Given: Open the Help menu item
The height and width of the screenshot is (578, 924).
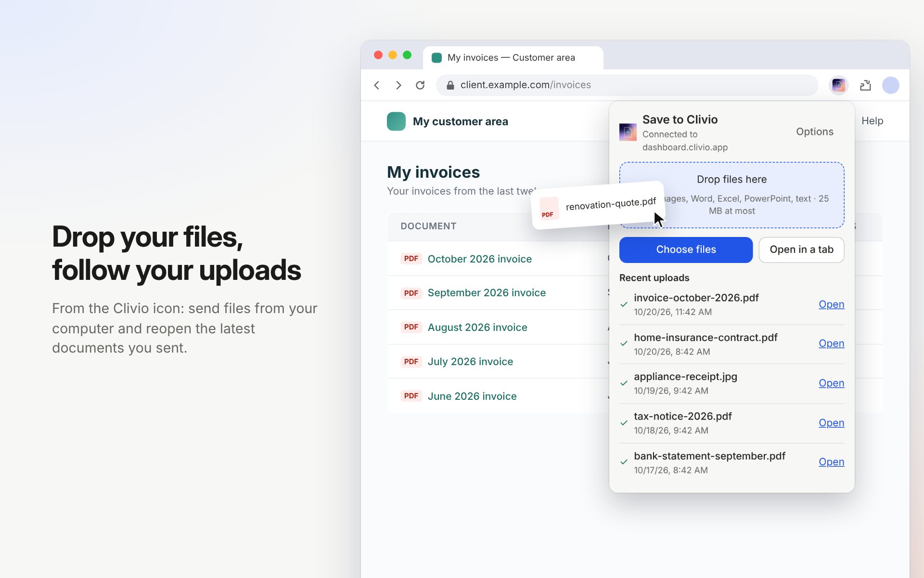Looking at the screenshot, I should point(872,121).
